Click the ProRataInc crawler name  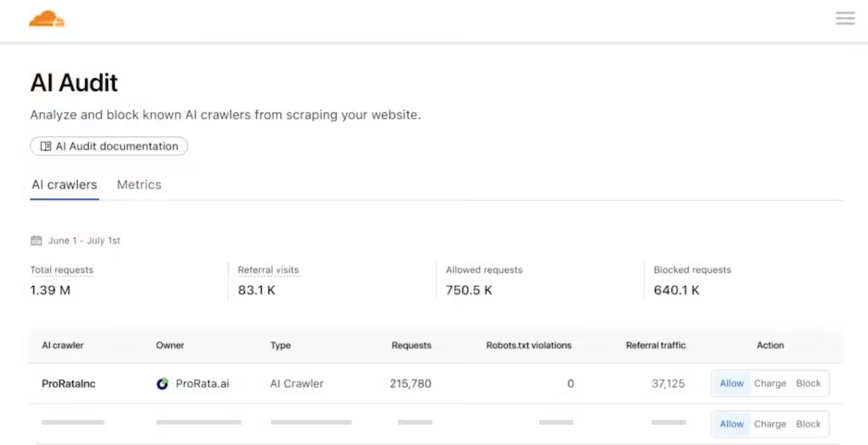tap(68, 384)
